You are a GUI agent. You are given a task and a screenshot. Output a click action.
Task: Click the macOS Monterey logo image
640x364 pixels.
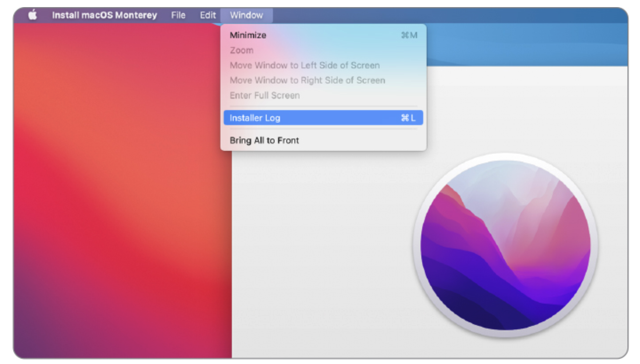point(505,245)
